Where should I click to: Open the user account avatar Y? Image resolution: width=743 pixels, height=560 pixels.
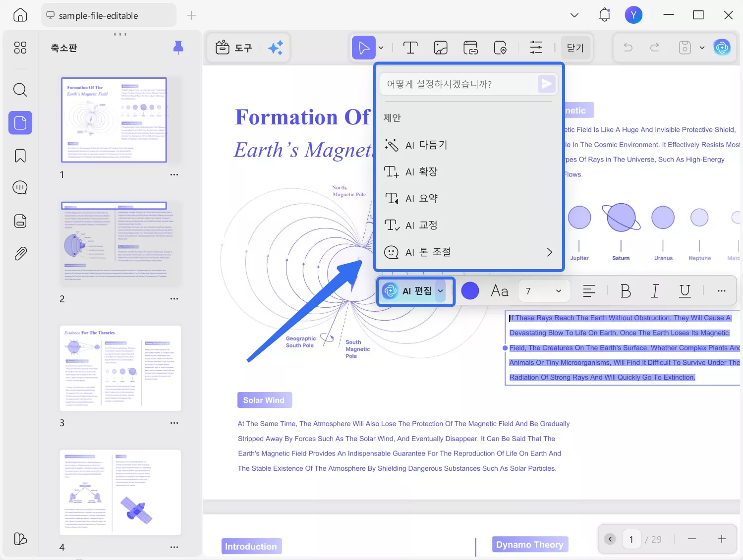[x=633, y=15]
